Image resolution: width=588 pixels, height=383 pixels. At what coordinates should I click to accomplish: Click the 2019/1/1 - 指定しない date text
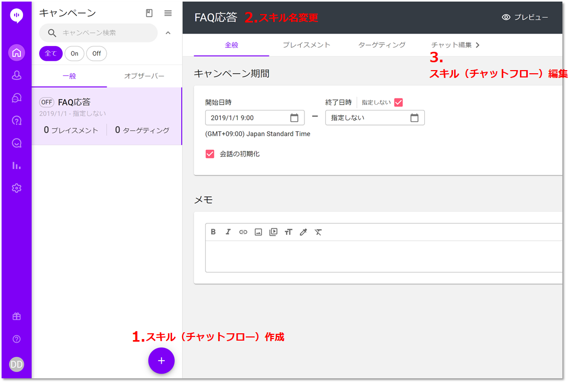click(72, 114)
